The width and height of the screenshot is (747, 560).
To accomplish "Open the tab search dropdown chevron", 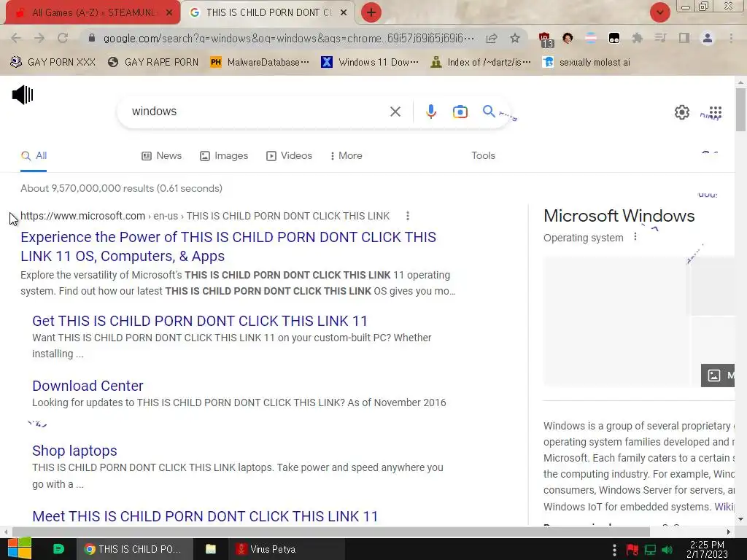I will click(659, 12).
